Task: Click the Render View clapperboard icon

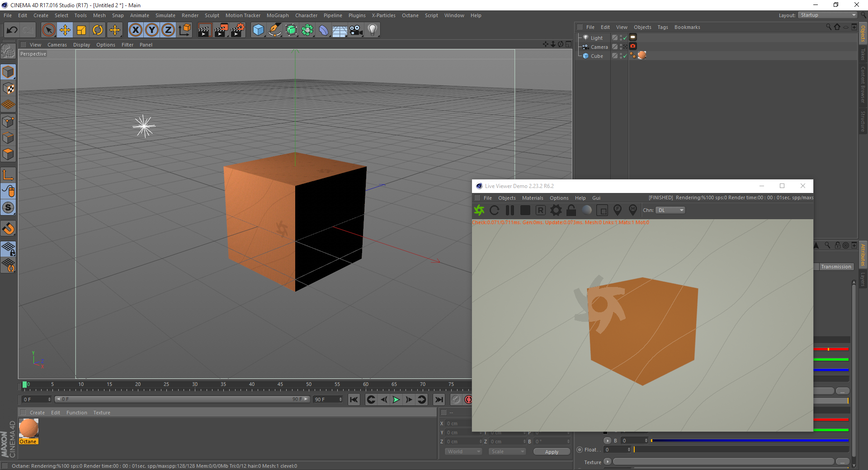Action: click(204, 30)
